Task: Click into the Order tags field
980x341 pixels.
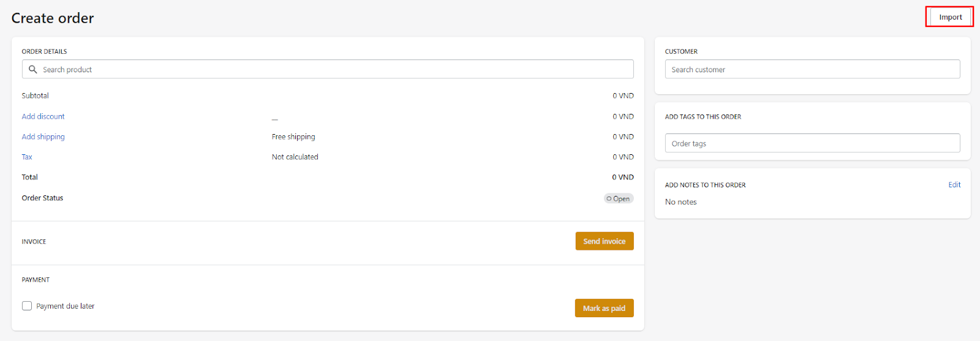Action: tap(812, 143)
